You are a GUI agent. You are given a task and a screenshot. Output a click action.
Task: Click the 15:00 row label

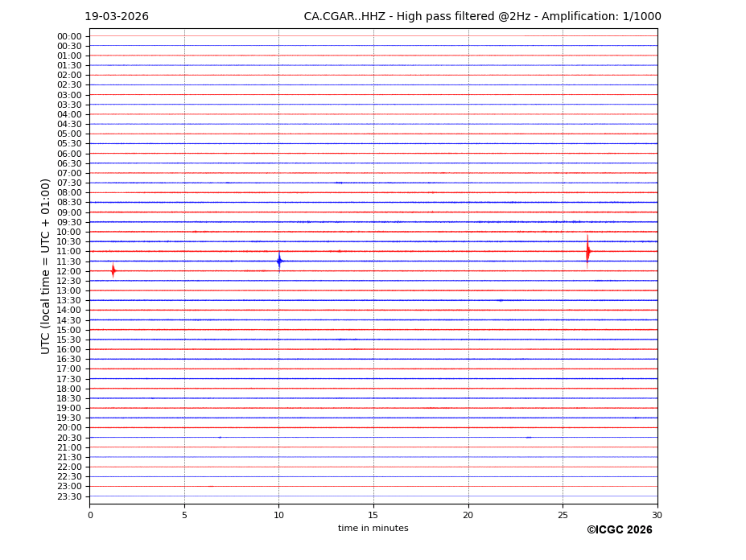[69, 330]
